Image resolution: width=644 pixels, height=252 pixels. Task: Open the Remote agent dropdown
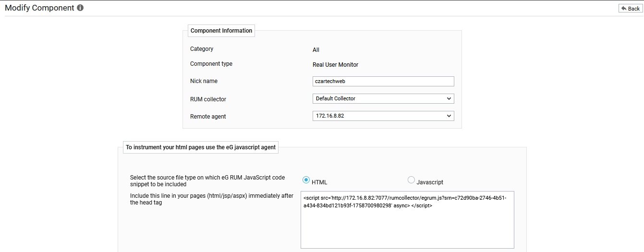(383, 116)
